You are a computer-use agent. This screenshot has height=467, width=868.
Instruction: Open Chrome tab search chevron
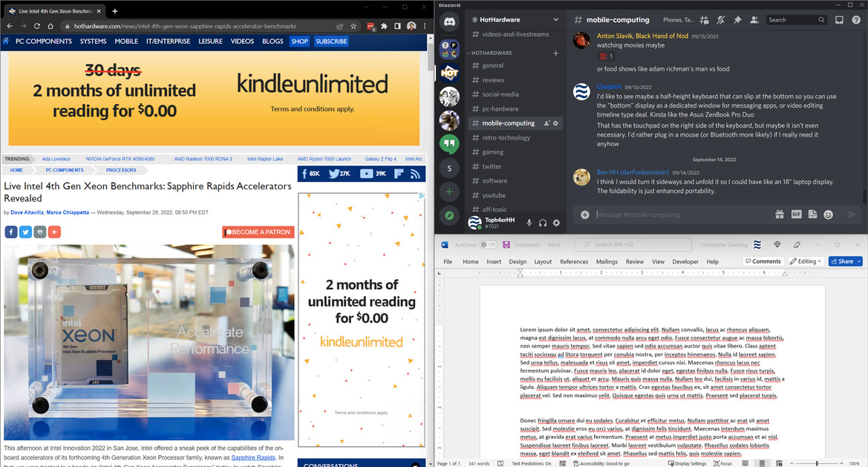pyautogui.click(x=366, y=7)
